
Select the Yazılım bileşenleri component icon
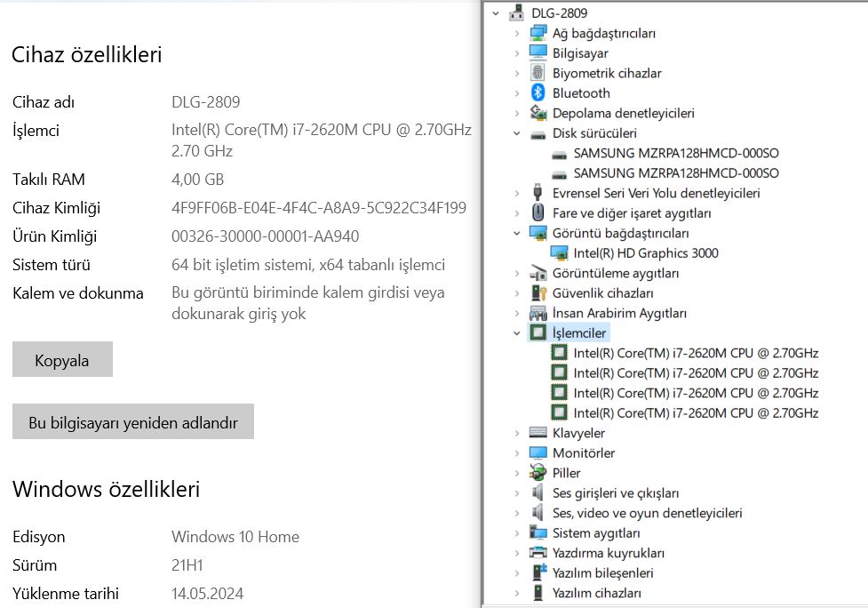[x=539, y=572]
